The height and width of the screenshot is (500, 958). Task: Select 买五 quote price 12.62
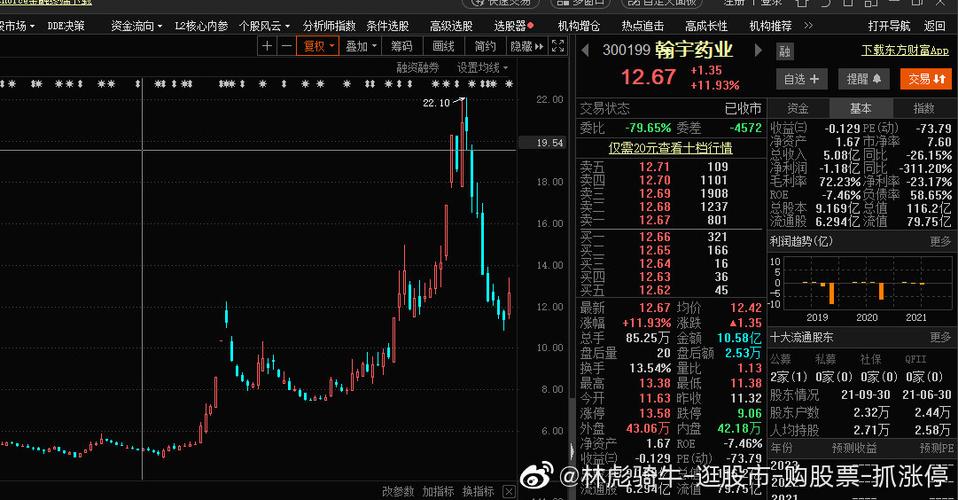(654, 290)
